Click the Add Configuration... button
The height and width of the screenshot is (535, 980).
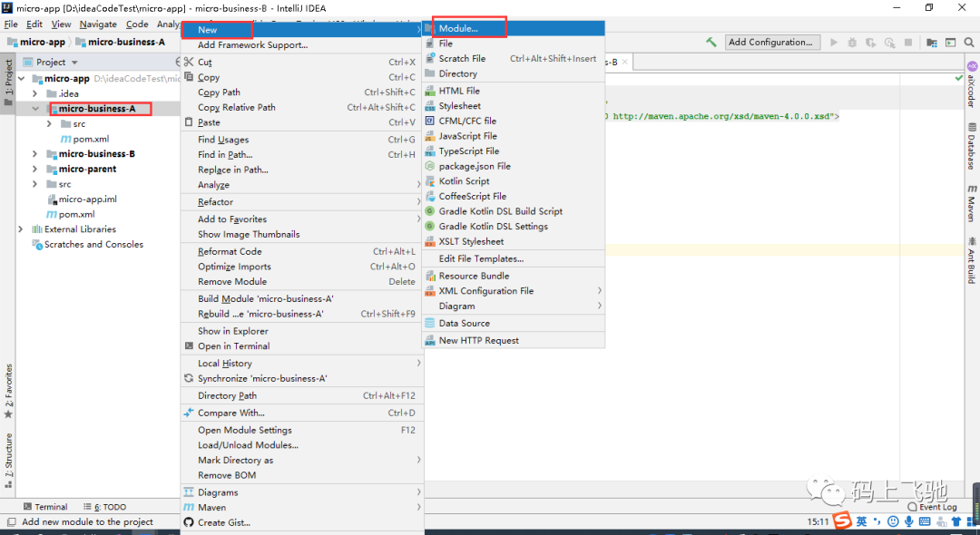770,43
